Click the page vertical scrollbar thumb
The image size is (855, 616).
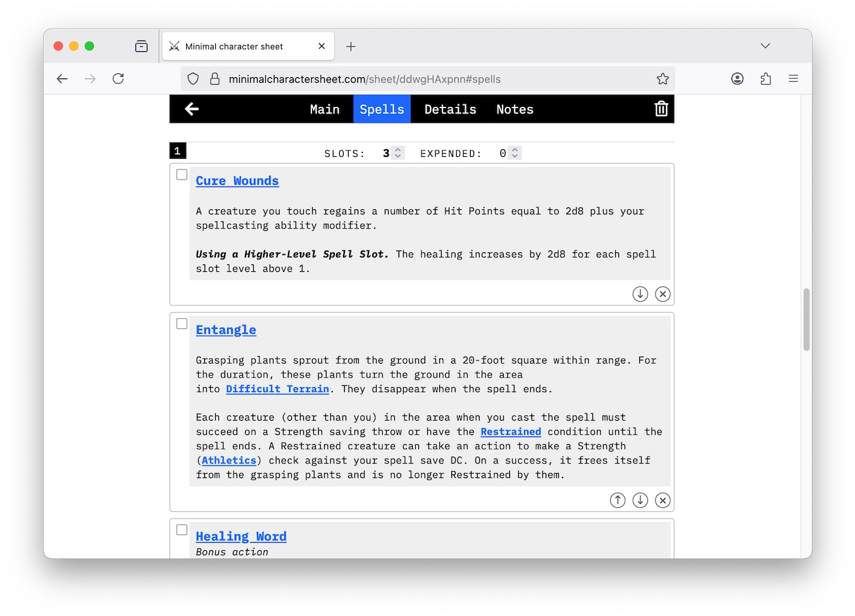point(806,319)
